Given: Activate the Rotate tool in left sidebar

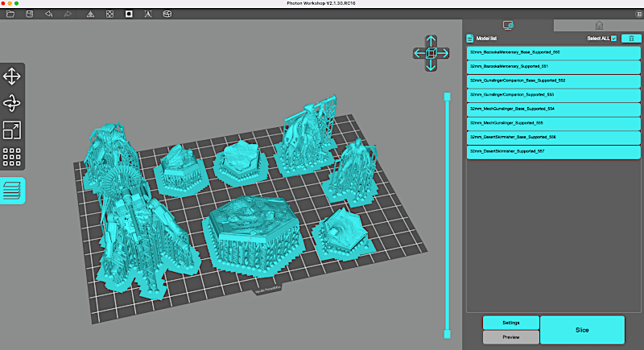Looking at the screenshot, I should tap(12, 104).
